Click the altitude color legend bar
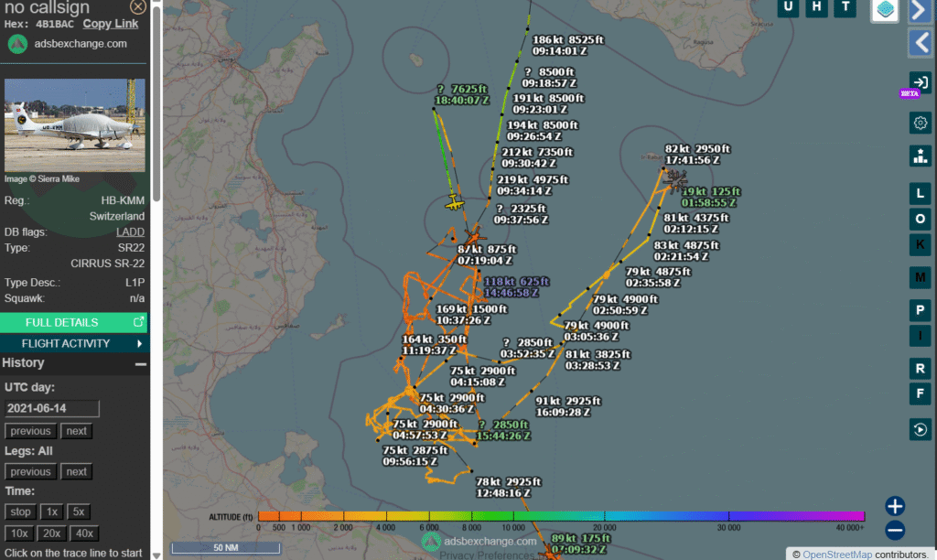 point(561,516)
